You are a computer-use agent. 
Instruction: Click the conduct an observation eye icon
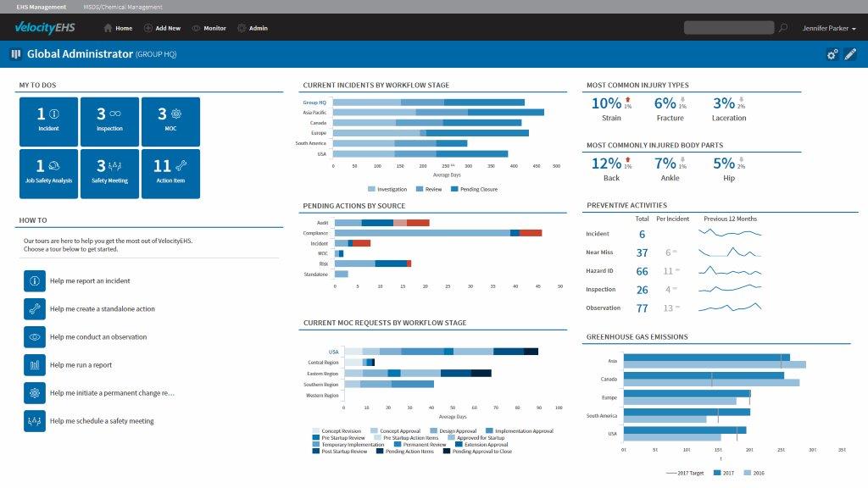pyautogui.click(x=35, y=337)
